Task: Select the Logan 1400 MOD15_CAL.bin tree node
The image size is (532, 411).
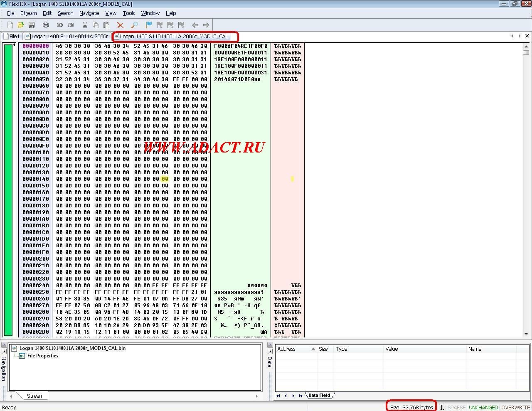Action: pos(72,348)
